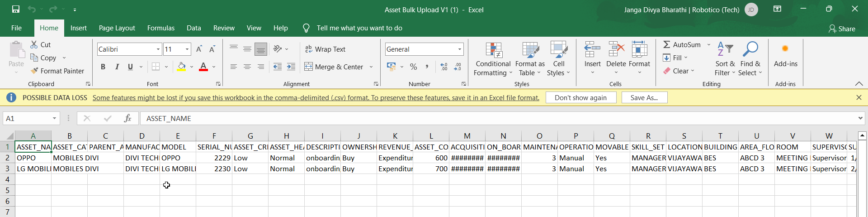Apply the yellow fill color
This screenshot has height=217, width=868.
click(x=182, y=67)
